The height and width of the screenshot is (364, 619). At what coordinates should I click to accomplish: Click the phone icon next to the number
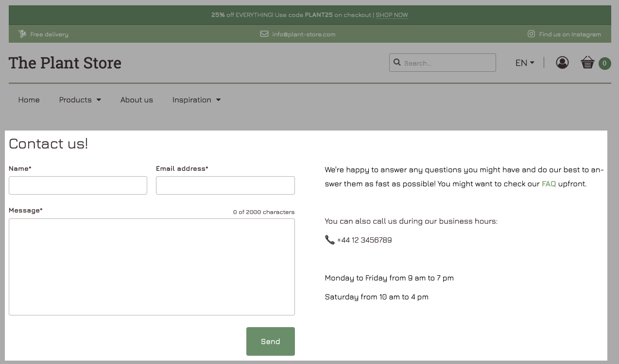point(329,240)
